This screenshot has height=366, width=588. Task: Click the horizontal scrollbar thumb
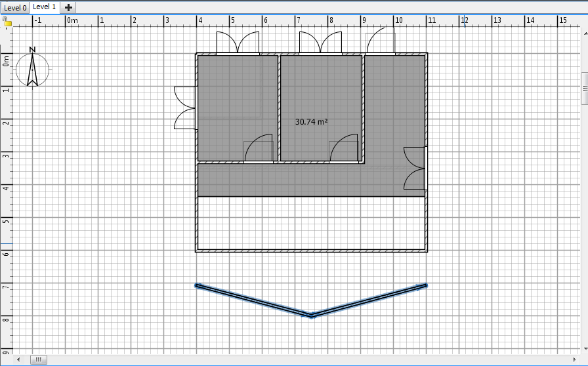pos(38,360)
